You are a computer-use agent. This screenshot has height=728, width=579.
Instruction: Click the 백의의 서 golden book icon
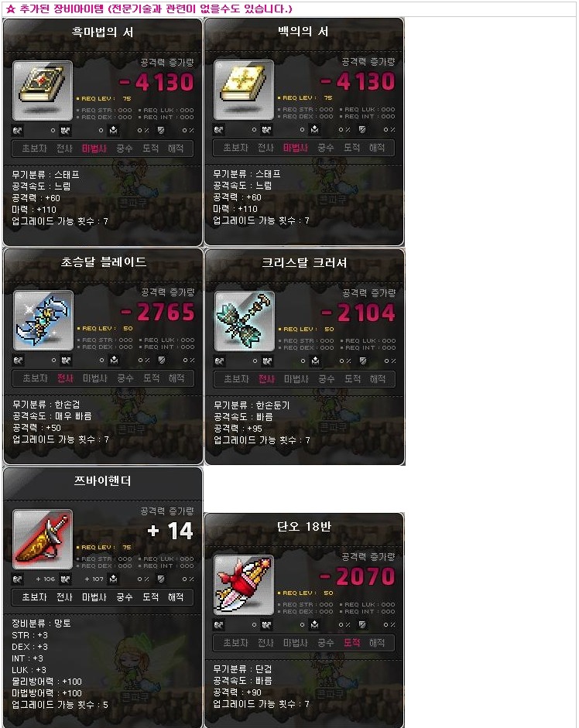coord(244,90)
